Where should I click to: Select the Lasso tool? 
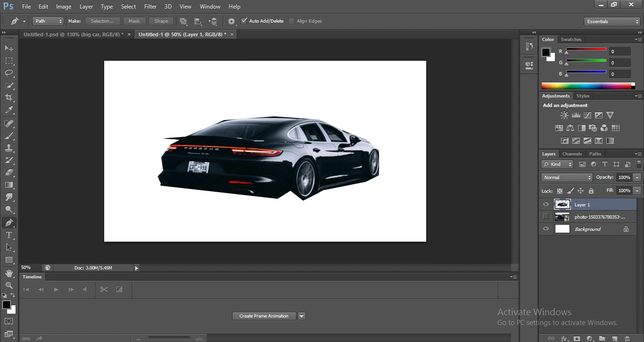pyautogui.click(x=9, y=73)
